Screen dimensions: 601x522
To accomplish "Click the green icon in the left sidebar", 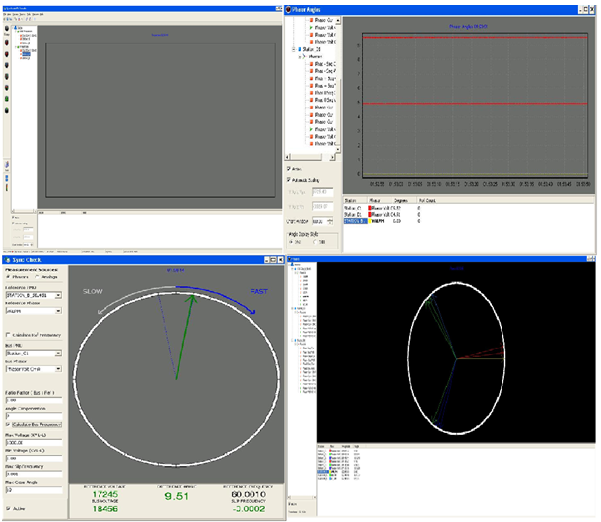I will coord(9,98).
